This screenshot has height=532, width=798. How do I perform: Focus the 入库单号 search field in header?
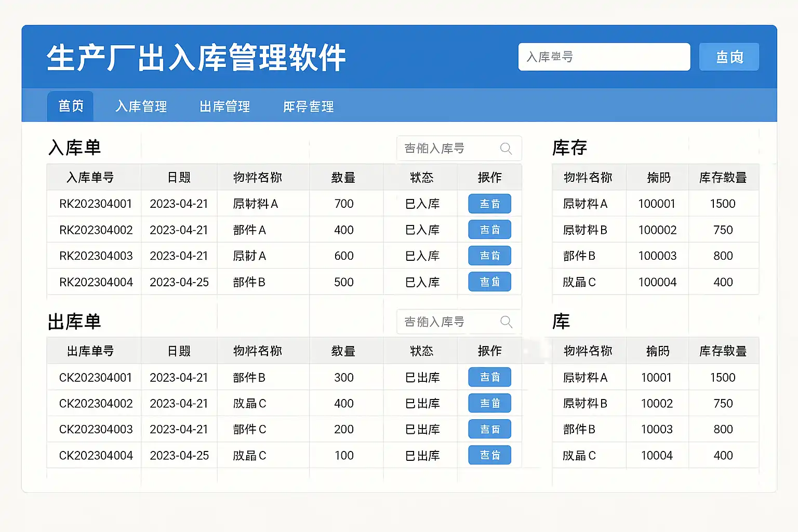point(604,57)
